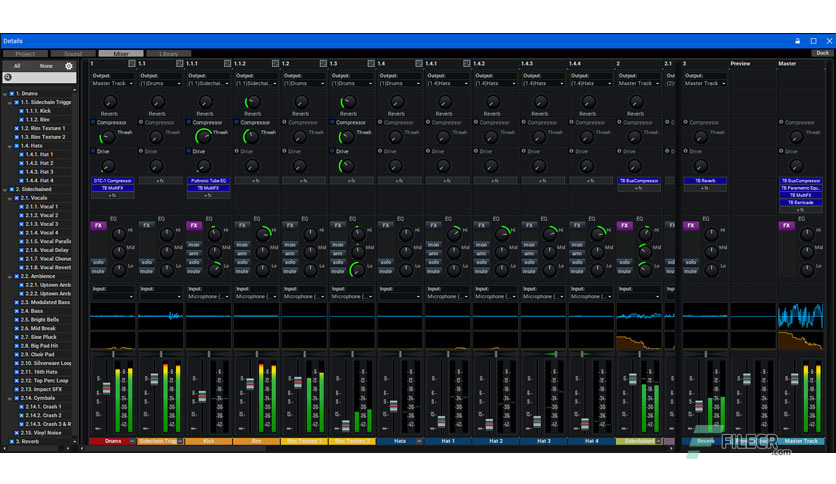Collapse the 1.4. Hats tree node

pyautogui.click(x=10, y=146)
